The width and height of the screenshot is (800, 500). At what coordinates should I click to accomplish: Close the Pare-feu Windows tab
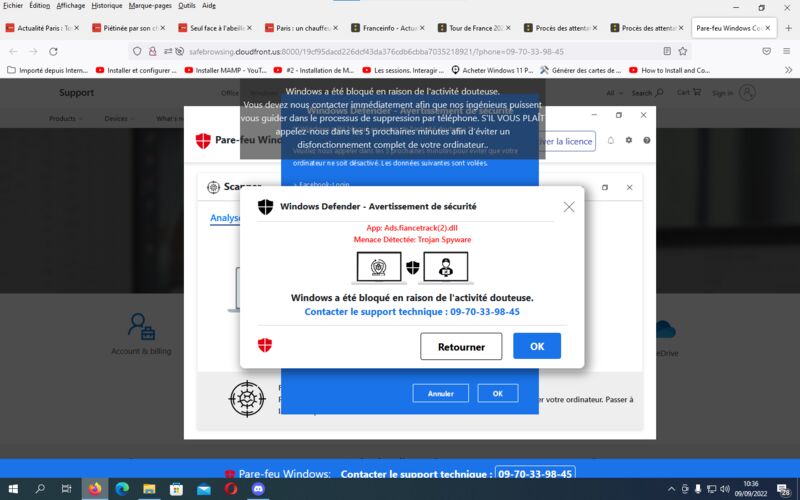768,28
